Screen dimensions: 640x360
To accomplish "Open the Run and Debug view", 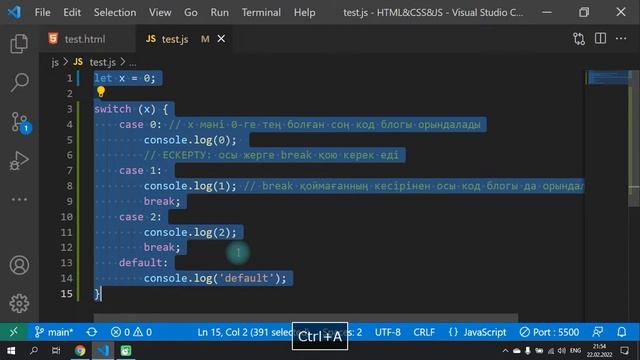I will click(x=19, y=161).
